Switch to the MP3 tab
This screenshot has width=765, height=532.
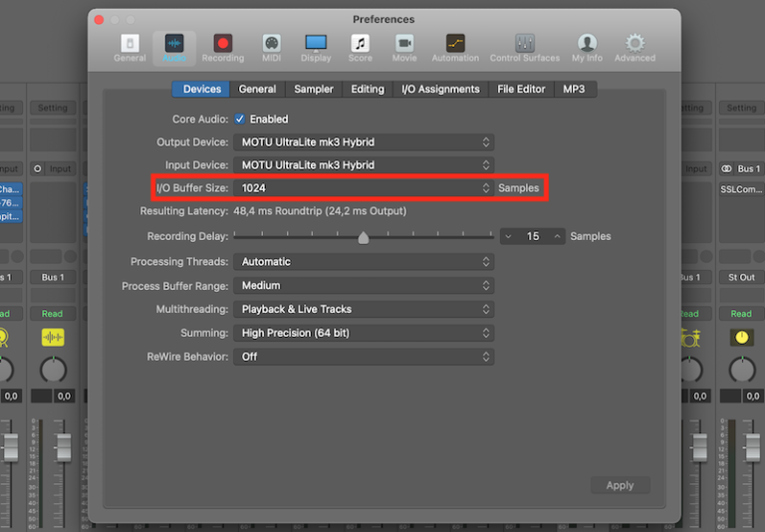tap(574, 89)
